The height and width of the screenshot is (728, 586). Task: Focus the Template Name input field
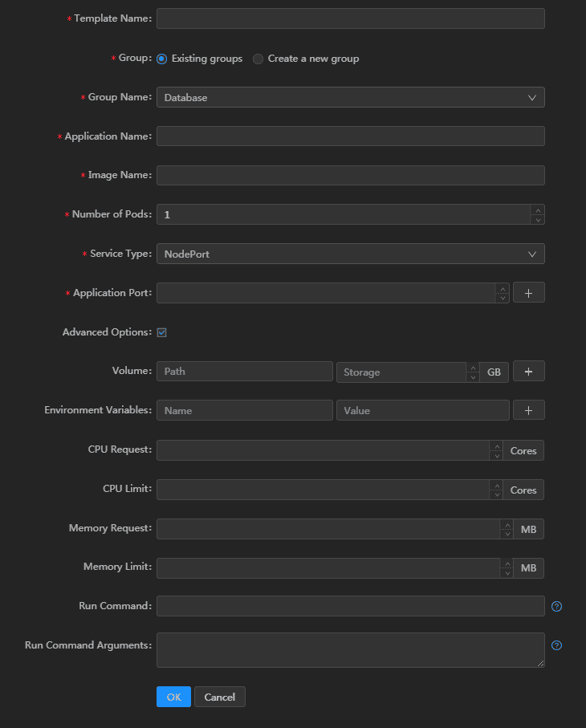(351, 18)
